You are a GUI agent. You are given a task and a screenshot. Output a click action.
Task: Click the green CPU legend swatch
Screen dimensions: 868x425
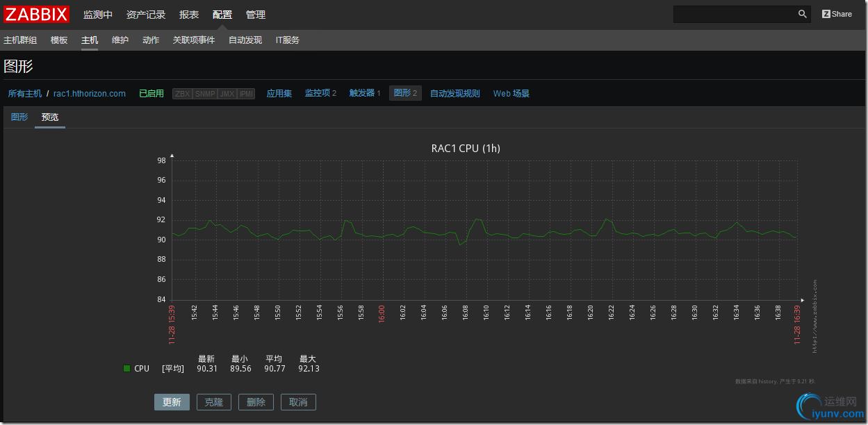(x=126, y=369)
